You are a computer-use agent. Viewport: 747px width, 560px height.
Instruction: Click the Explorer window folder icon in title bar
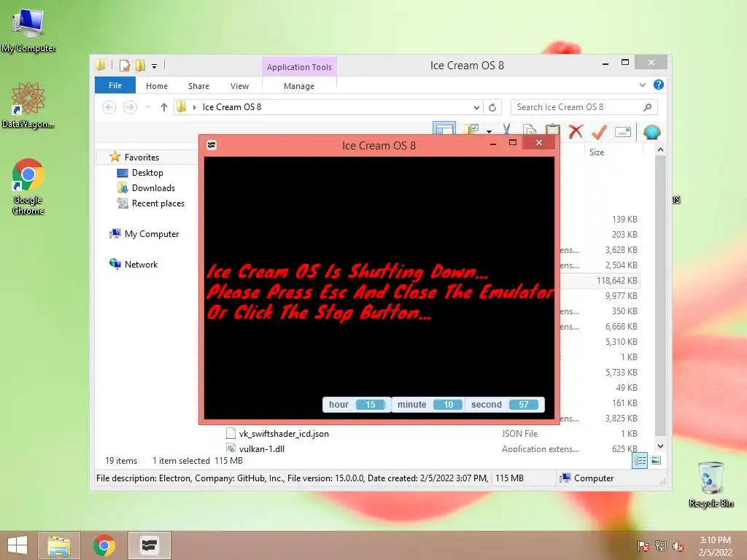coord(100,65)
